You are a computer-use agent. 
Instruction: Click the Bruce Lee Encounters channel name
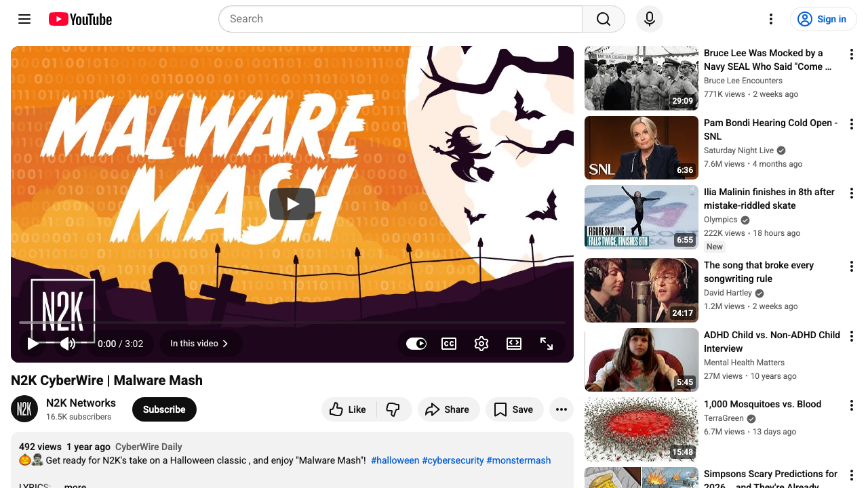[x=743, y=81]
